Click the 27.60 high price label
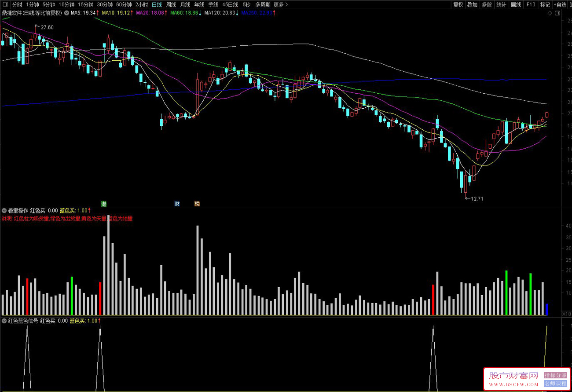Image resolution: width=572 pixels, height=392 pixels. tap(47, 28)
